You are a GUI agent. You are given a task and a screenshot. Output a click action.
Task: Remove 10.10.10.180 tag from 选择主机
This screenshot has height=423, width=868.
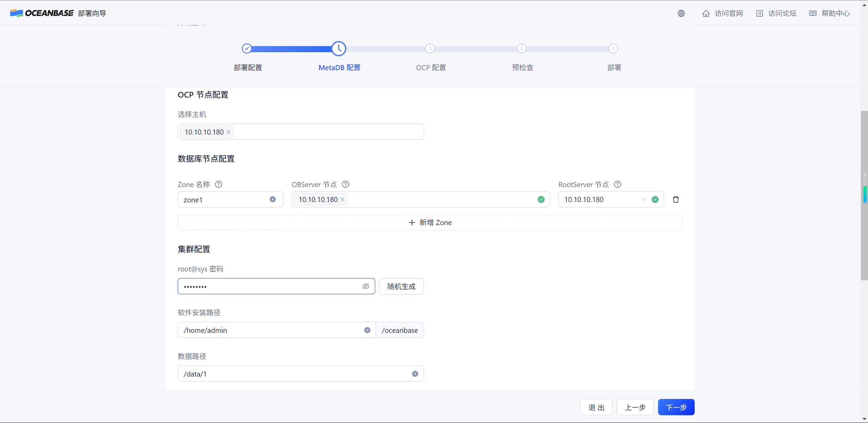[229, 132]
